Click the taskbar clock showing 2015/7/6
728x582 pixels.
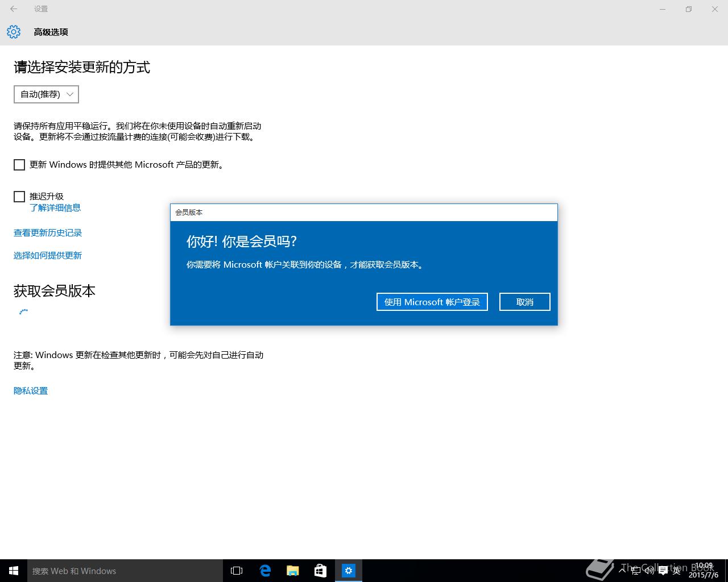pyautogui.click(x=704, y=571)
